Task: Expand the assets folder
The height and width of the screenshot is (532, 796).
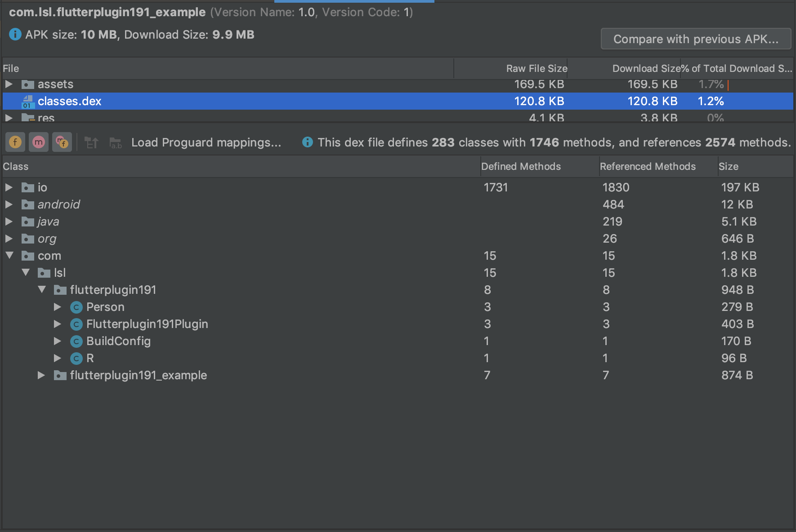Action: pyautogui.click(x=9, y=84)
